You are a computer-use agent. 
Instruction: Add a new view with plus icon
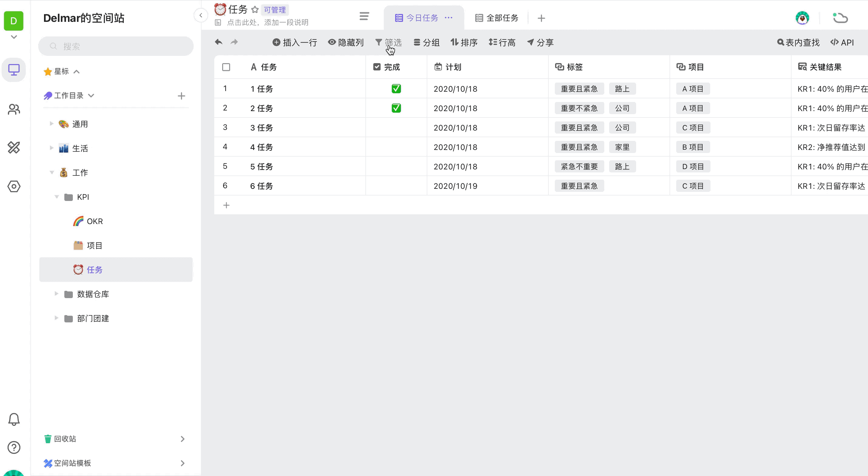click(x=541, y=18)
